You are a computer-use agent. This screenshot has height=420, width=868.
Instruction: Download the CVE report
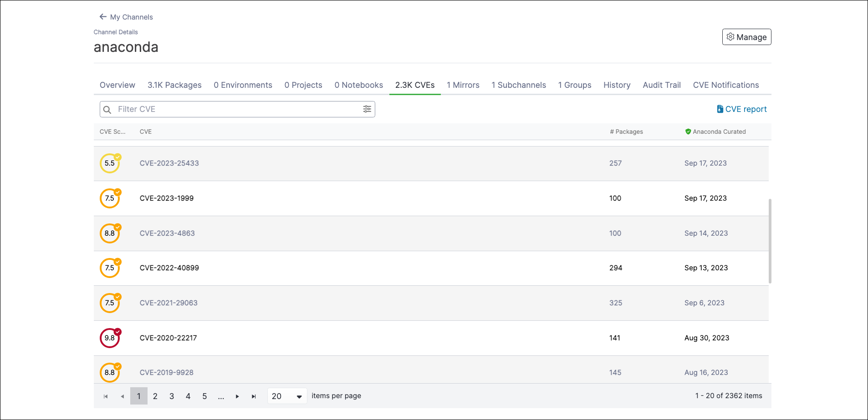tap(742, 109)
